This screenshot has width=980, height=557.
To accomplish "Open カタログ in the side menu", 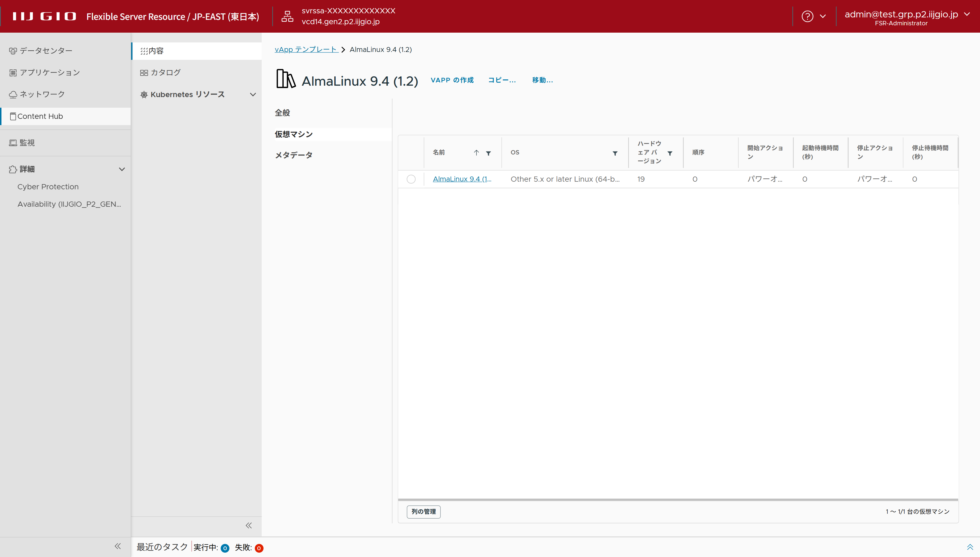I will pyautogui.click(x=165, y=72).
